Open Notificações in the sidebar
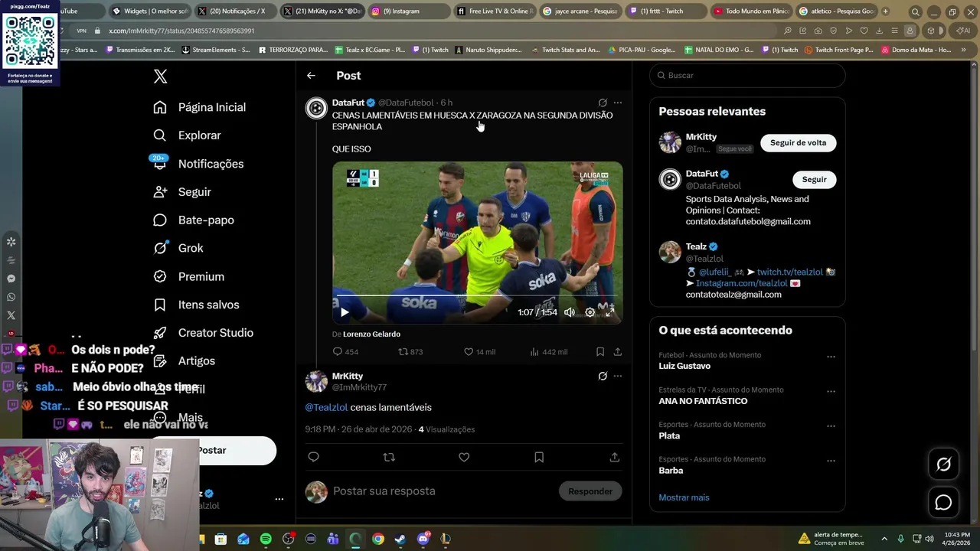Viewport: 980px width, 551px height. [198, 164]
